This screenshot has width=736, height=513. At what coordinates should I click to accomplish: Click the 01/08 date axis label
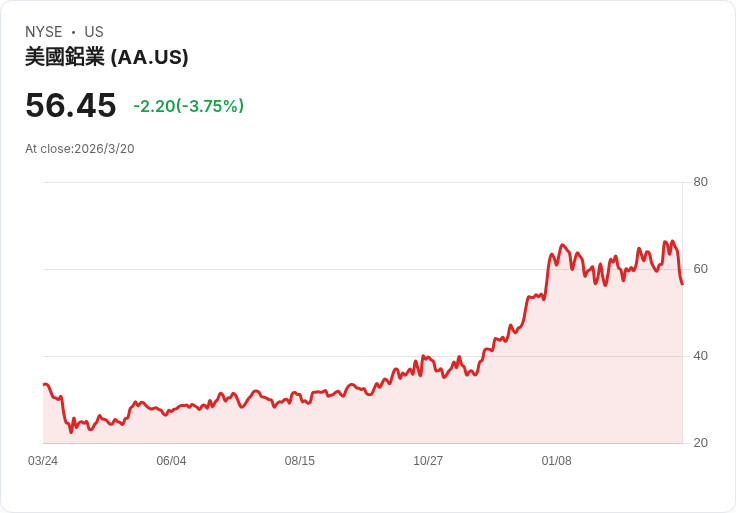557,461
